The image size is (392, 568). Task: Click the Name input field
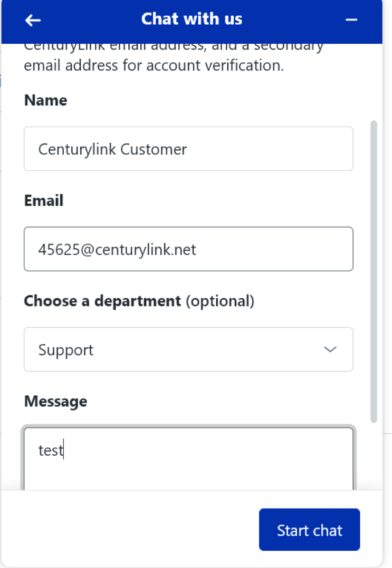188,148
